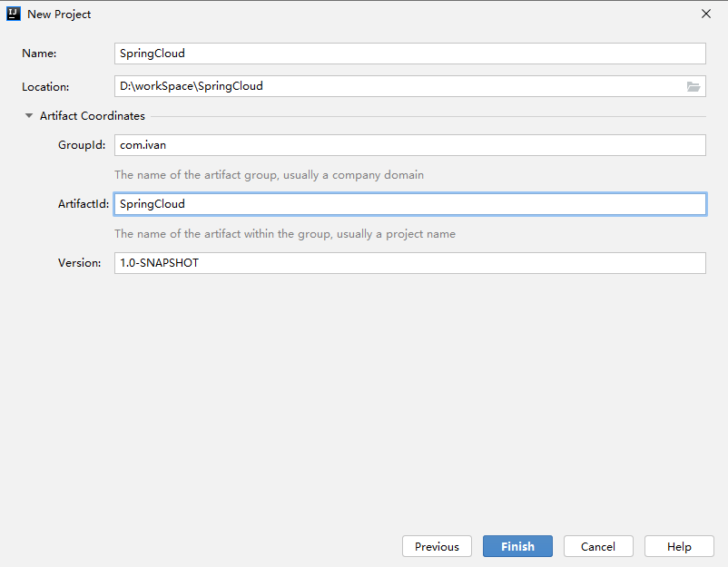Click the "Name:" label
Image resolution: width=728 pixels, height=567 pixels.
[39, 54]
